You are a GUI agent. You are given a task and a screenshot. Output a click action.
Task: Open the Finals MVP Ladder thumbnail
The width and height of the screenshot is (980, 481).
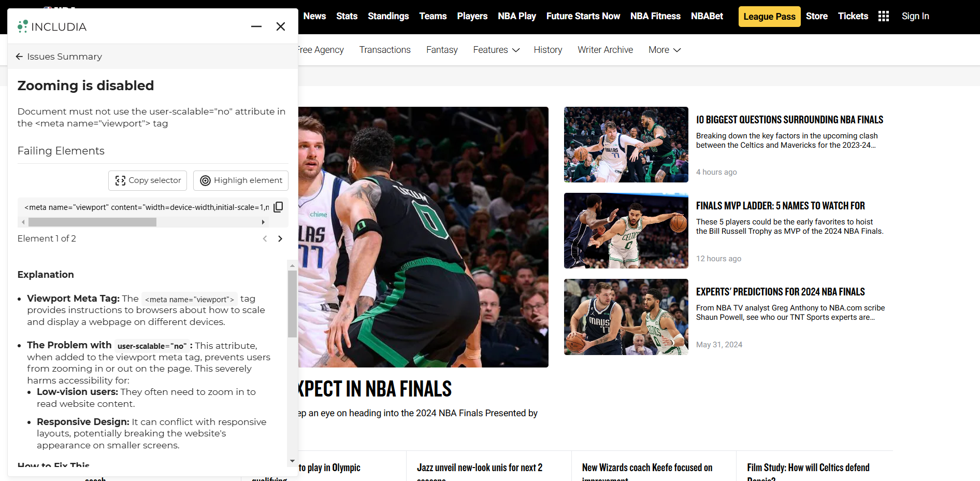[x=626, y=231]
